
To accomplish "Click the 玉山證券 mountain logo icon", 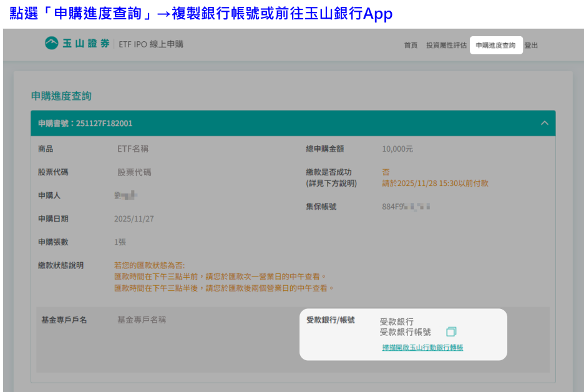I will [x=51, y=44].
